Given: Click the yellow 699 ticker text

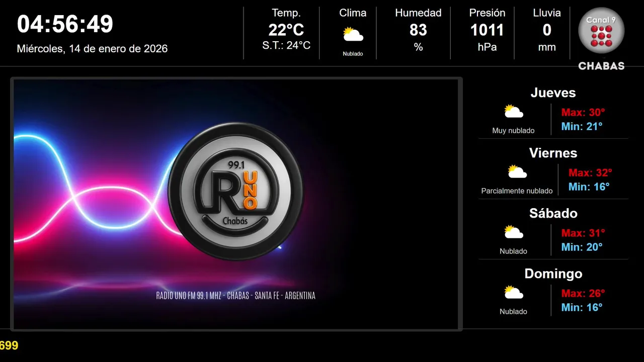Looking at the screenshot, I should (9, 345).
